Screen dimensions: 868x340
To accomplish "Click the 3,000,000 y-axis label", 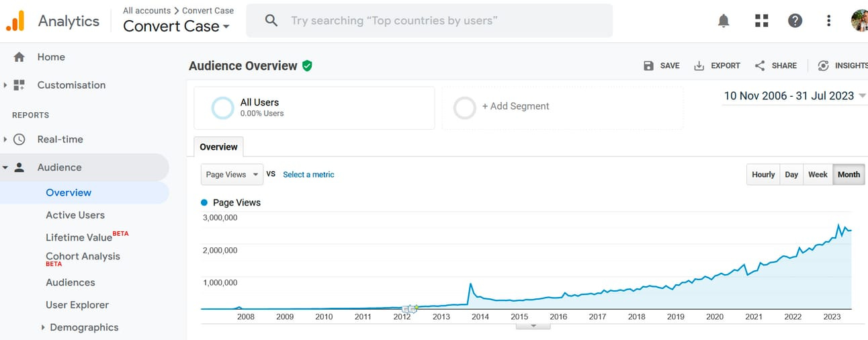I will (x=220, y=218).
